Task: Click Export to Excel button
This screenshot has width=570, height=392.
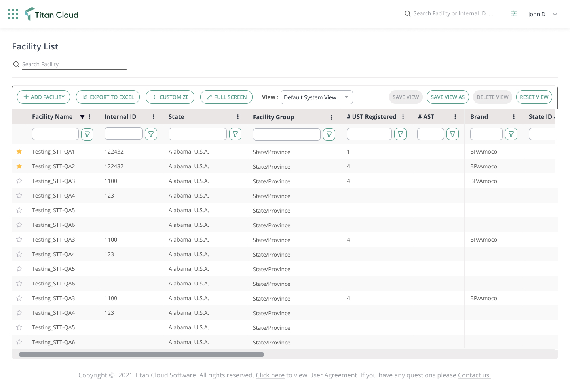Action: 108,97
